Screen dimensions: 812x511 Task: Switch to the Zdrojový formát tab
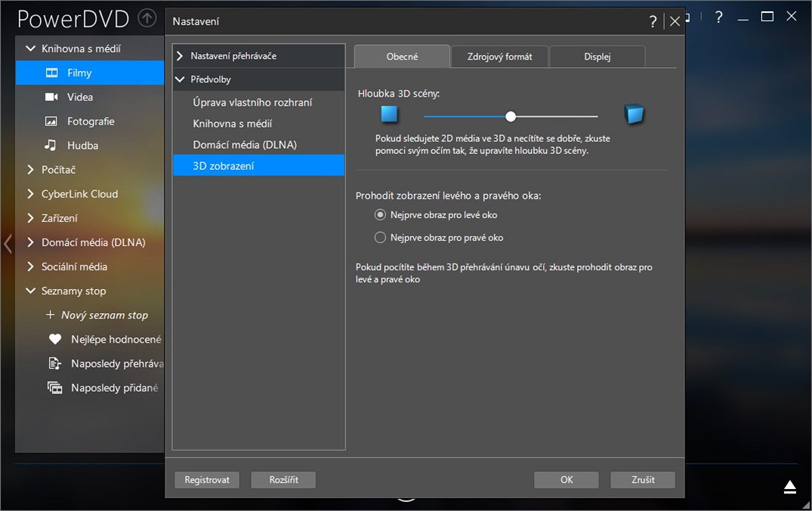(499, 57)
